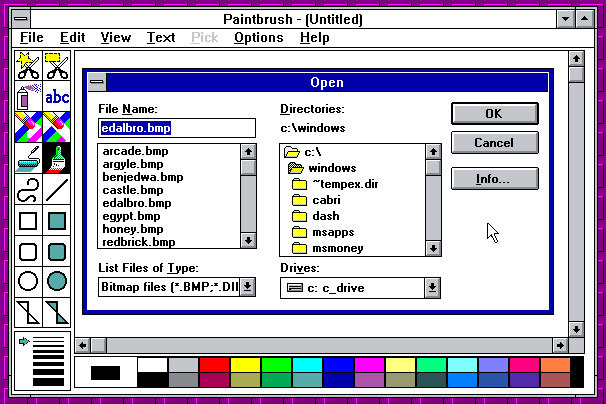Select the Pick rectangular cutout tool
The height and width of the screenshot is (404, 606).
(57, 66)
